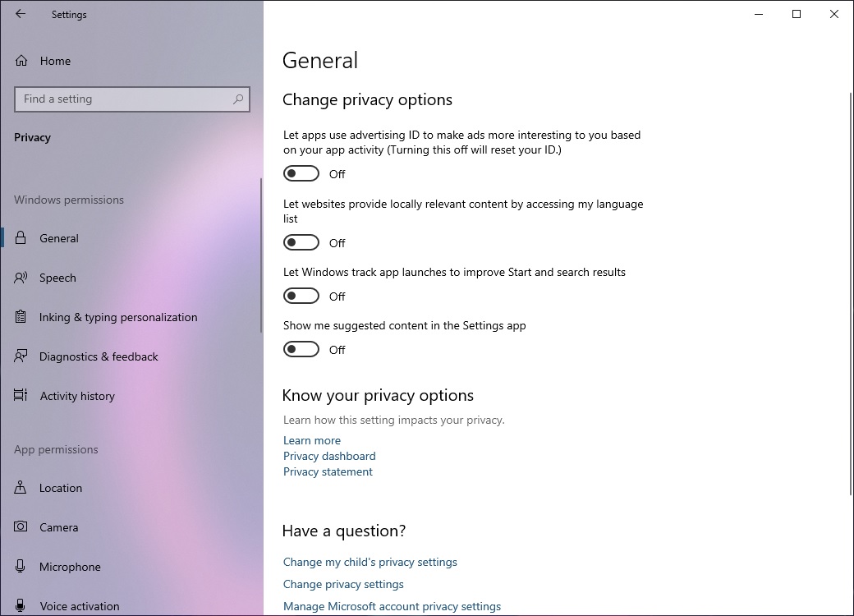Click the search magnifier icon

238,99
